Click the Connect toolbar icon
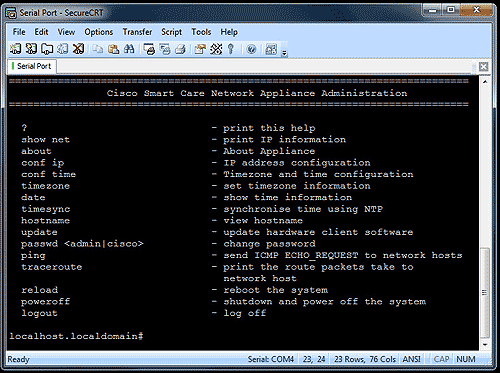The image size is (500, 373). [x=15, y=49]
